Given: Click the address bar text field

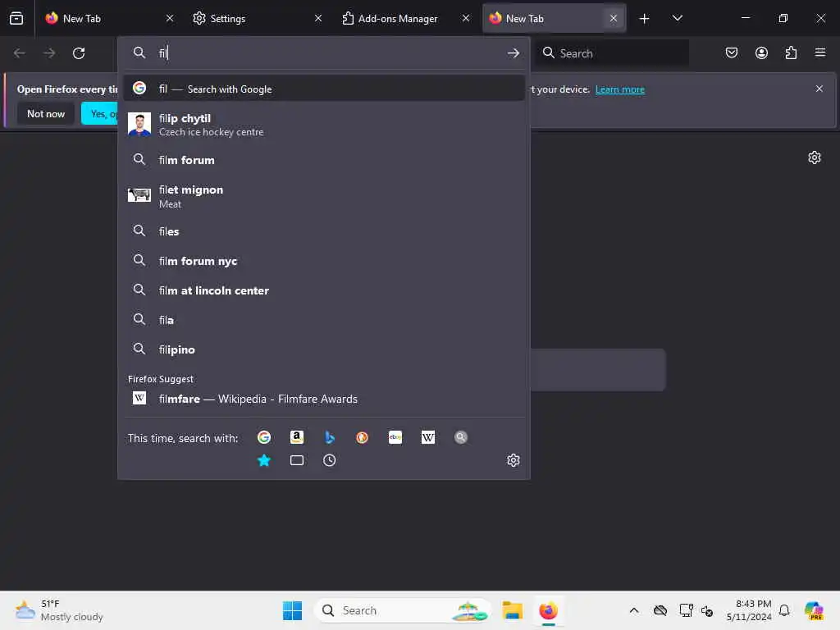Looking at the screenshot, I should tap(330, 53).
